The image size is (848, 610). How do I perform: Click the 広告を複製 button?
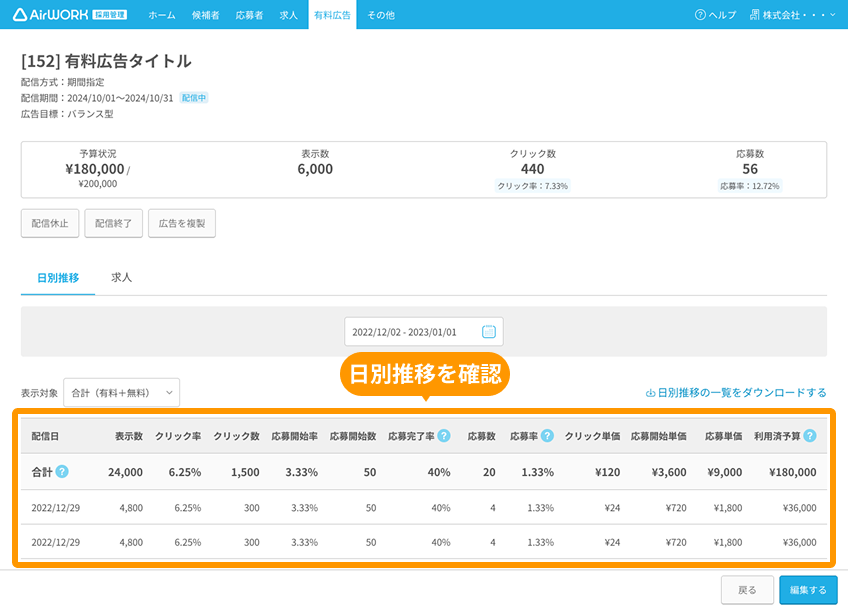tap(182, 223)
